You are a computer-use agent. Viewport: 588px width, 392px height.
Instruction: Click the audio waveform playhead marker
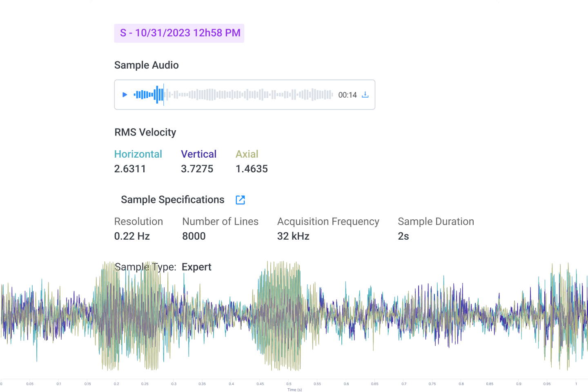[164, 95]
